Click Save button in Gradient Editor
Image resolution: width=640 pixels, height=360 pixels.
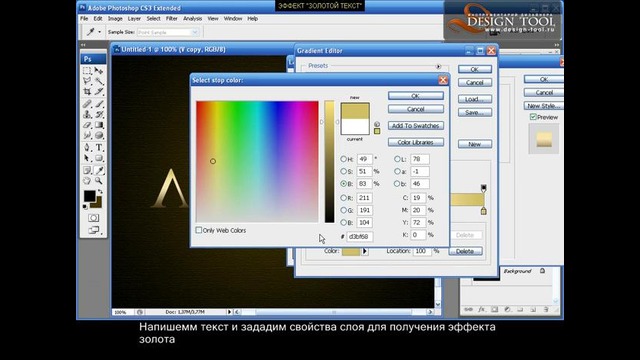[475, 113]
